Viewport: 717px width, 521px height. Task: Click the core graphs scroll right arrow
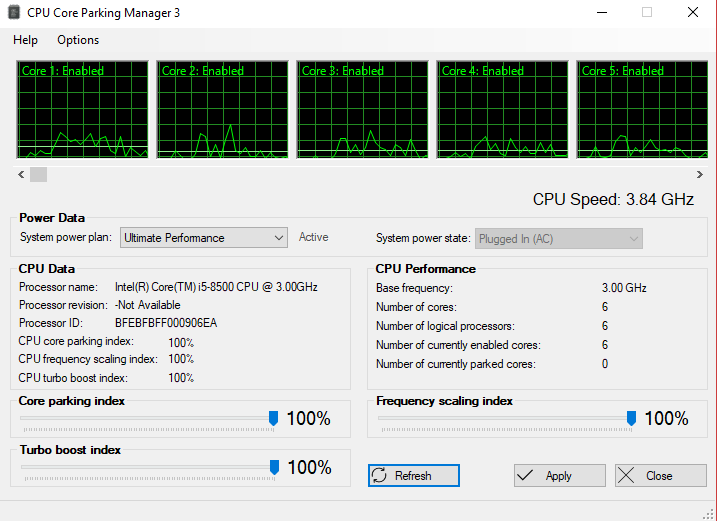700,174
